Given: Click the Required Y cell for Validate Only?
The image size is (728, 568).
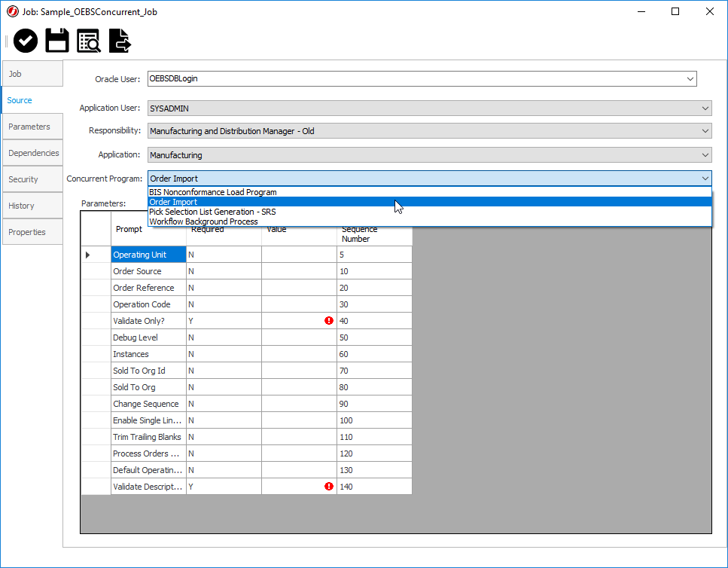Looking at the screenshot, I should [x=224, y=321].
